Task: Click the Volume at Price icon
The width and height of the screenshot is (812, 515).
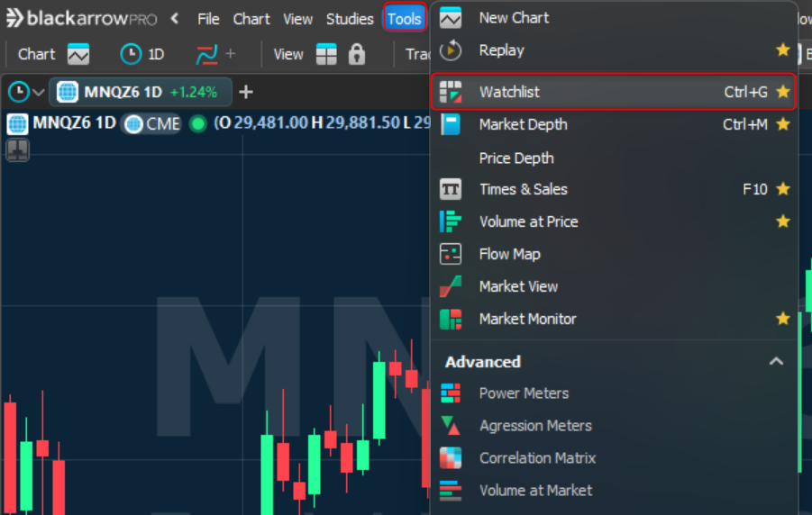Action: coord(450,221)
